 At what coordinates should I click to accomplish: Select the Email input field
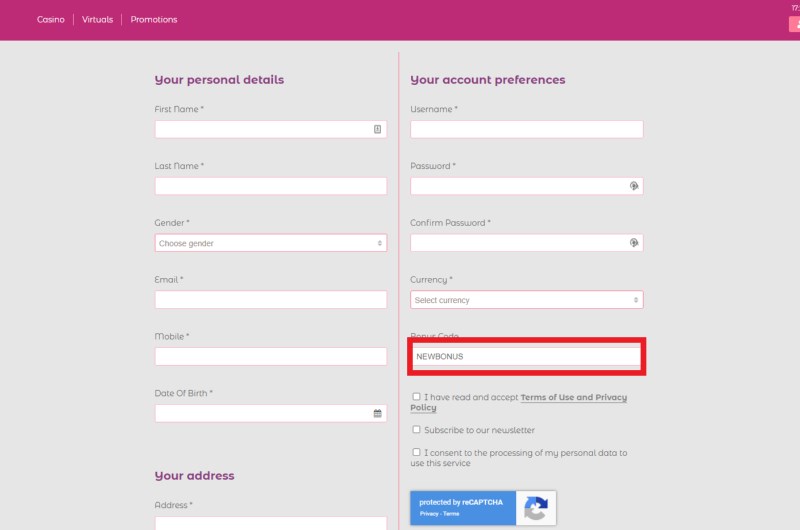pyautogui.click(x=270, y=299)
